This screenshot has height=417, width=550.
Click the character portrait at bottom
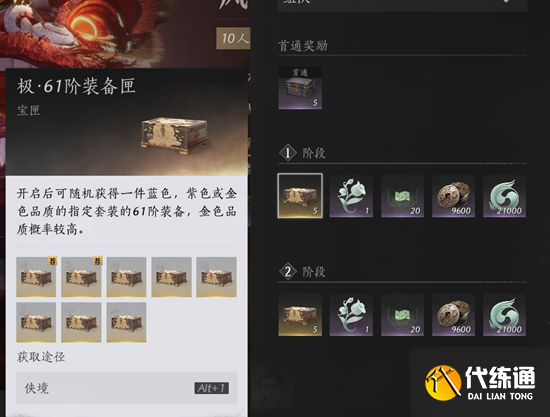[270, 388]
